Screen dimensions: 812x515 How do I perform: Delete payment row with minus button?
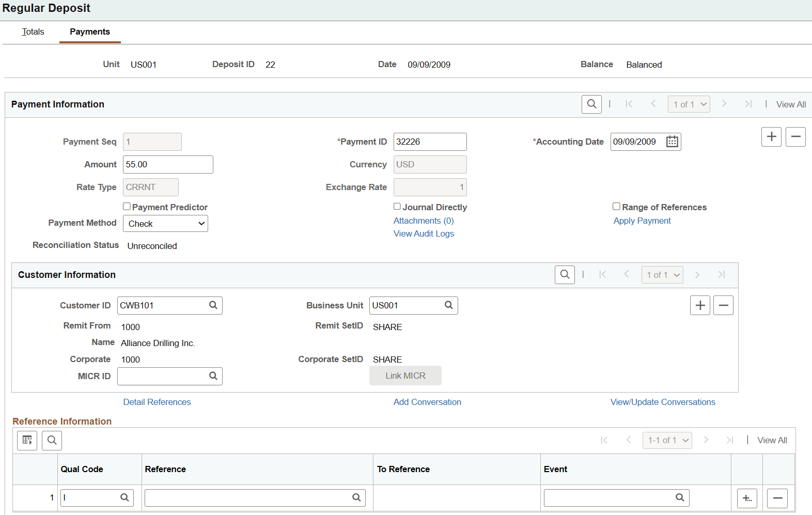coord(795,137)
